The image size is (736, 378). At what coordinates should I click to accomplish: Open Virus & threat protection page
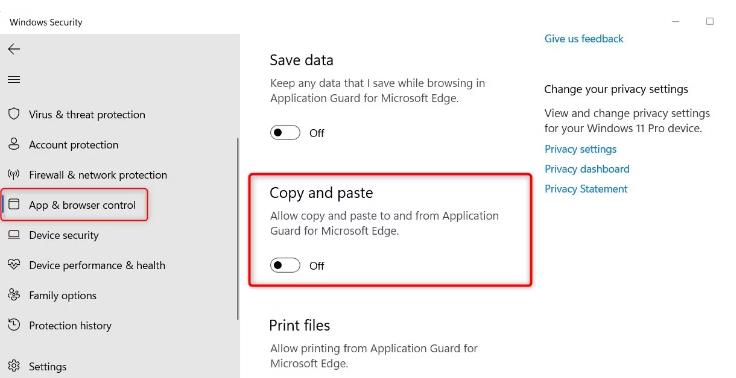[87, 115]
